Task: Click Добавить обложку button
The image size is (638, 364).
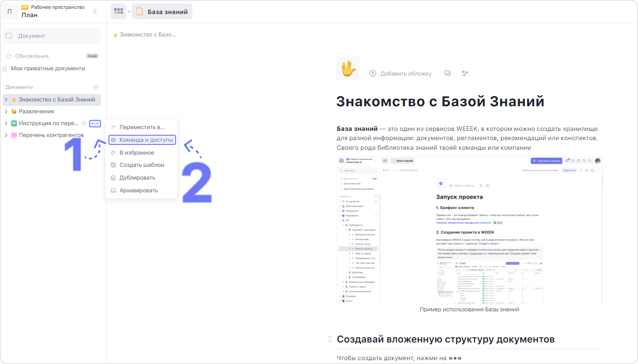Action: click(400, 73)
